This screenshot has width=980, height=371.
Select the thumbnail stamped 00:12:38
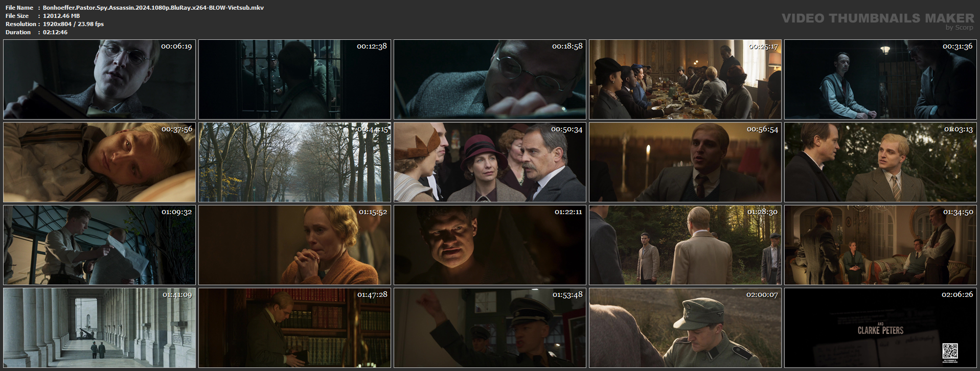[294, 80]
